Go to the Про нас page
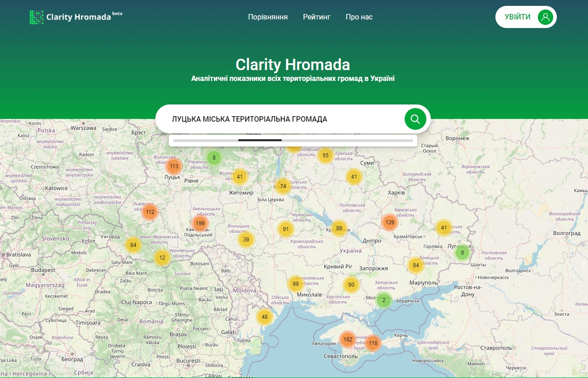The image size is (588, 378). tap(359, 17)
